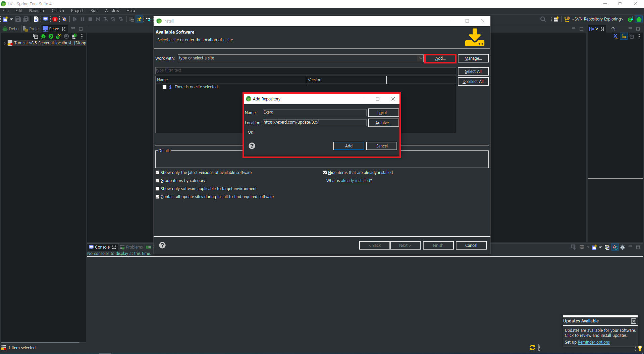Click the Save All icon in main toolbar

(26, 19)
